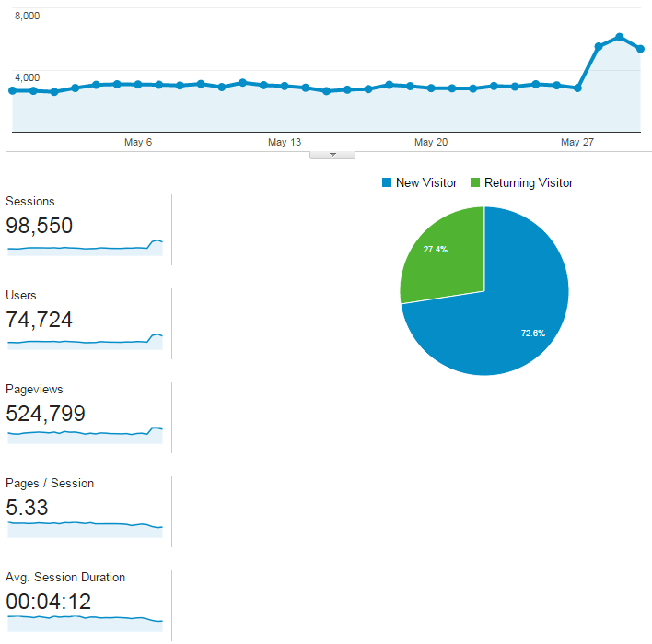This screenshot has height=644, width=652.
Task: Click the green Returning Visitor legend swatch
Action: pyautogui.click(x=475, y=183)
